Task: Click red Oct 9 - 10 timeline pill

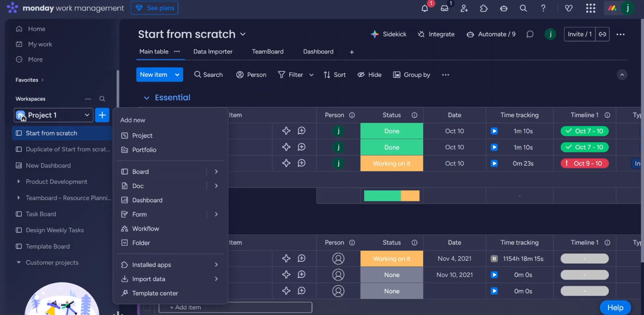Action: [x=585, y=163]
